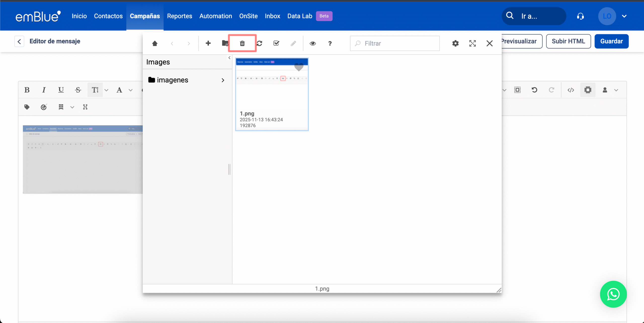Open the font size dropdown arrow
644x323 pixels.
point(106,90)
